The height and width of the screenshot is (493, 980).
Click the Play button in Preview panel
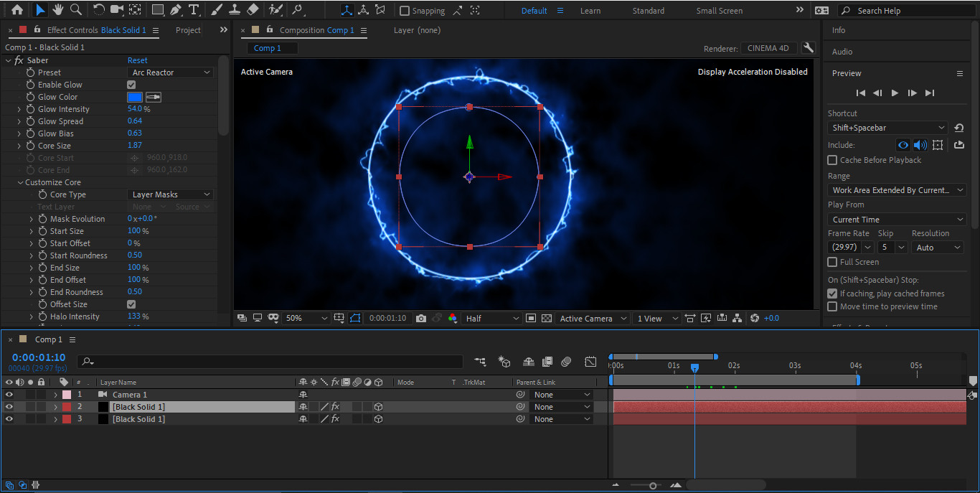pyautogui.click(x=895, y=93)
